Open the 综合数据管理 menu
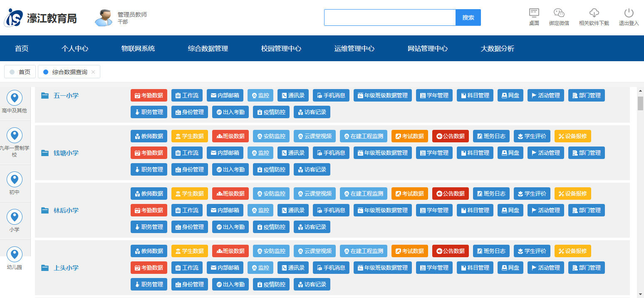The width and height of the screenshot is (644, 298). point(208,48)
